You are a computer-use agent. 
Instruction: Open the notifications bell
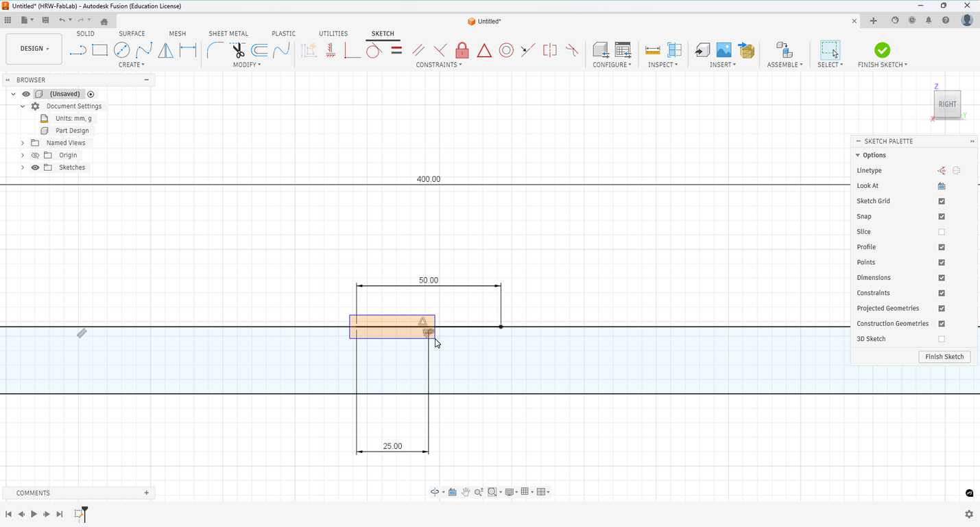[x=929, y=21]
